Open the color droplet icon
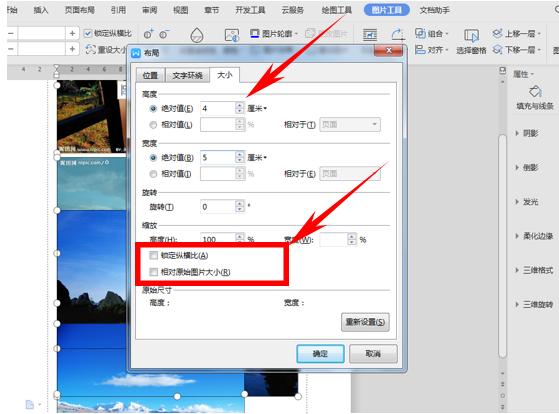This screenshot has height=414, width=559. pyautogui.click(x=197, y=35)
